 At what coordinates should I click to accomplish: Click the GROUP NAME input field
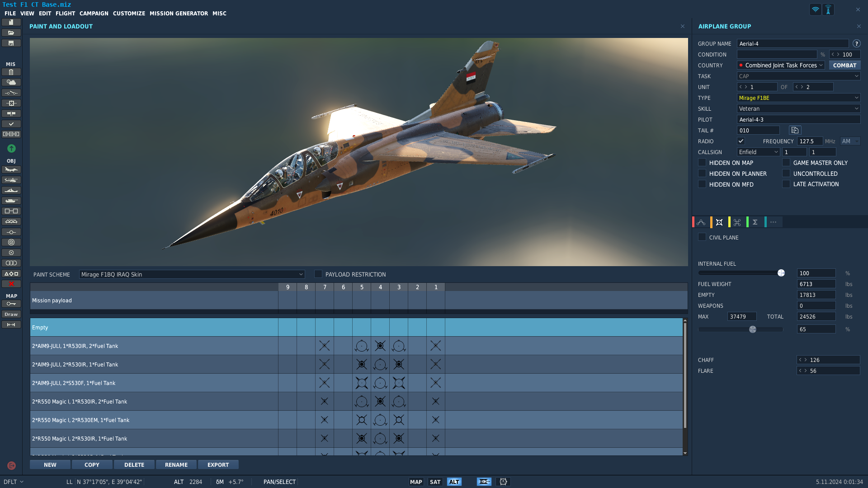click(x=793, y=43)
